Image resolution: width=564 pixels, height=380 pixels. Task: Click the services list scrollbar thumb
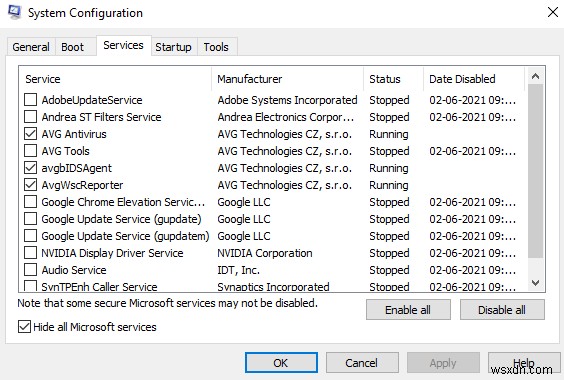[x=535, y=171]
